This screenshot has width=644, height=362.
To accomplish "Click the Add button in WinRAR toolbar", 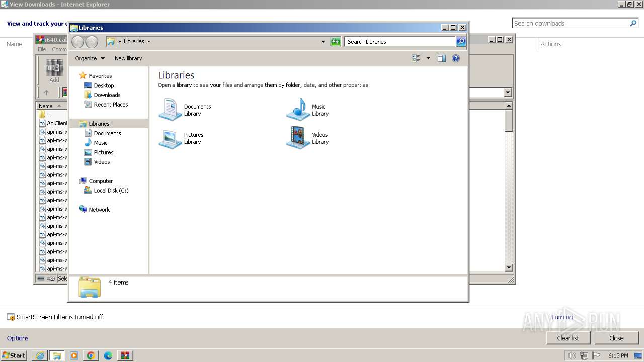I will pos(54,70).
